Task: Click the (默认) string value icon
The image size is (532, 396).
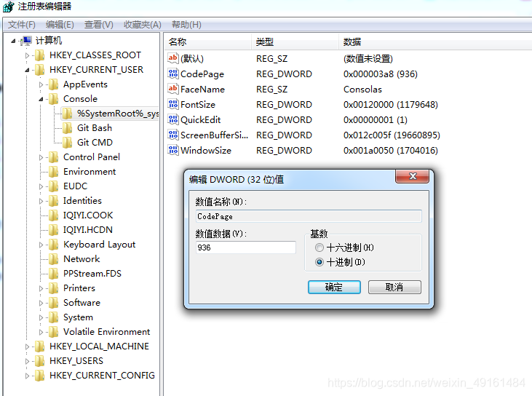Action: 173,58
